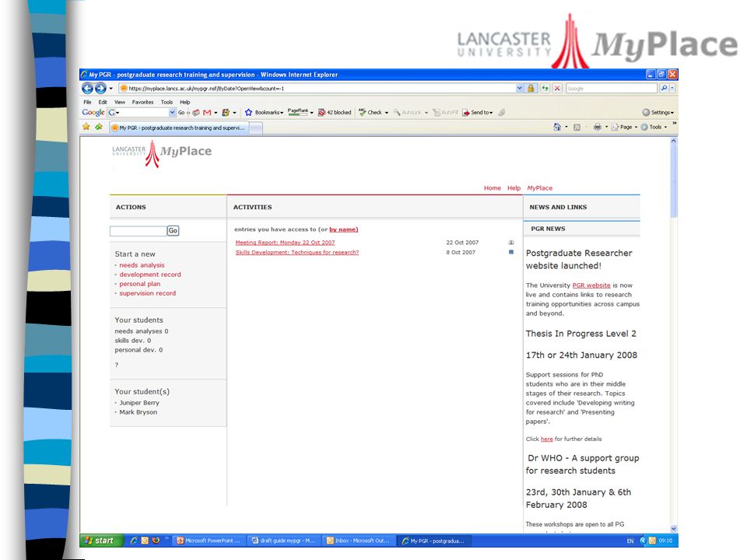747x560 pixels.
Task: Click the Google toolbar logo
Action: 93,112
